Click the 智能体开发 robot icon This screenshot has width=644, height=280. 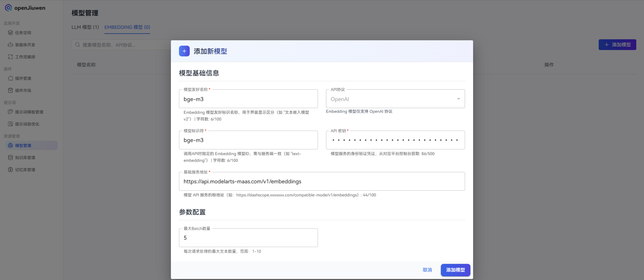click(10, 45)
